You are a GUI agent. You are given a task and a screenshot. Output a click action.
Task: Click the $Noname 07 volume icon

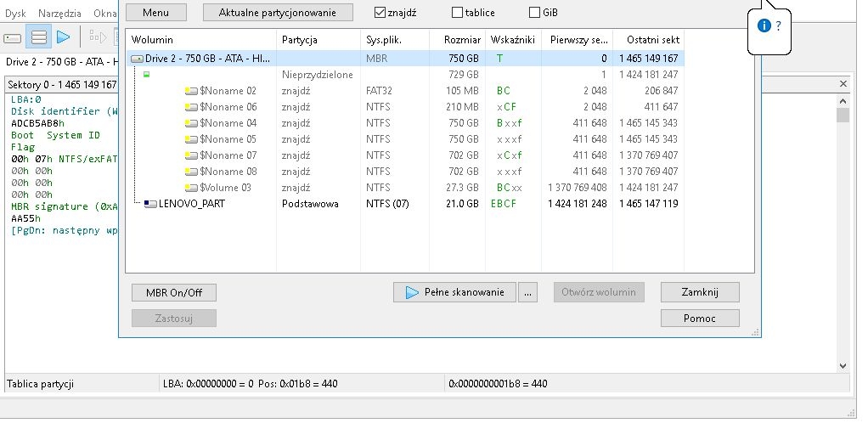[192, 155]
